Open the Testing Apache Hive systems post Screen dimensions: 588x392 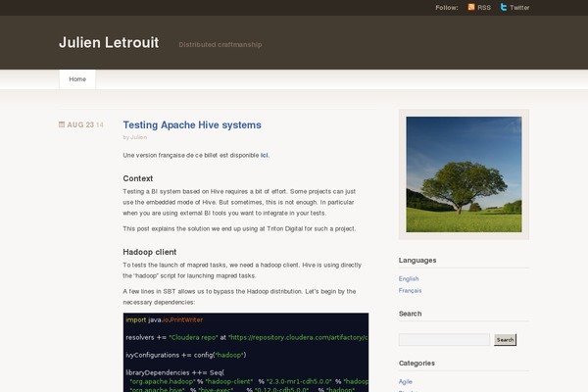click(192, 124)
